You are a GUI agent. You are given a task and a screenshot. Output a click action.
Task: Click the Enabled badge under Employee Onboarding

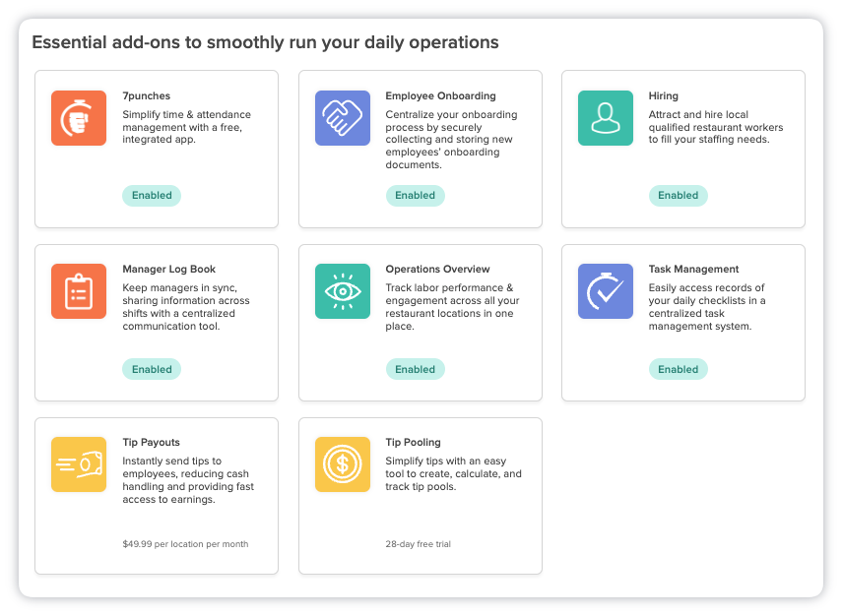[x=415, y=196]
